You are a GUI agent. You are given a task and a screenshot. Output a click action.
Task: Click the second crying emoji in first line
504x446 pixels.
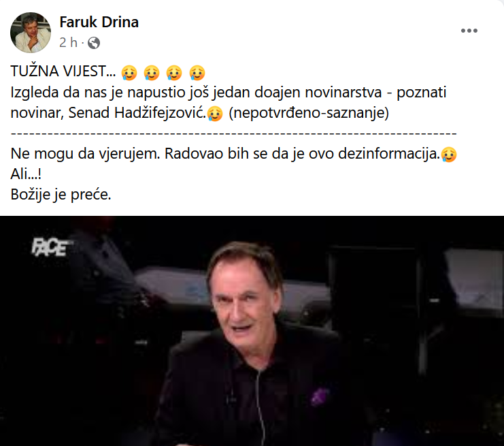(152, 72)
